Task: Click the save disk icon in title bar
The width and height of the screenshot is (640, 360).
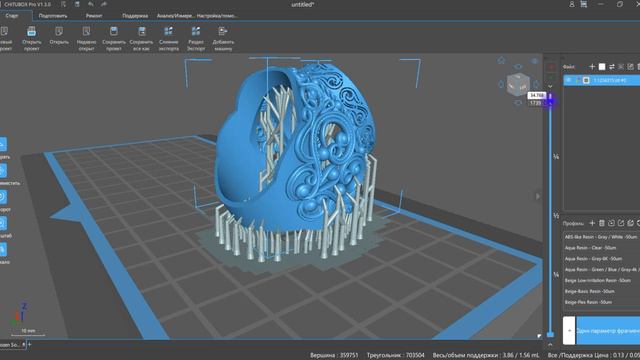Action: [x=77, y=4]
